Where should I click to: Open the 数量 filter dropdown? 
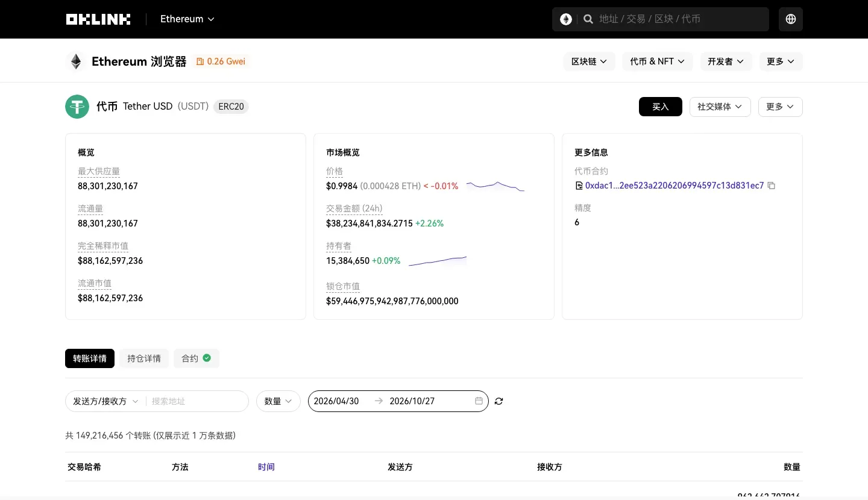(x=278, y=401)
